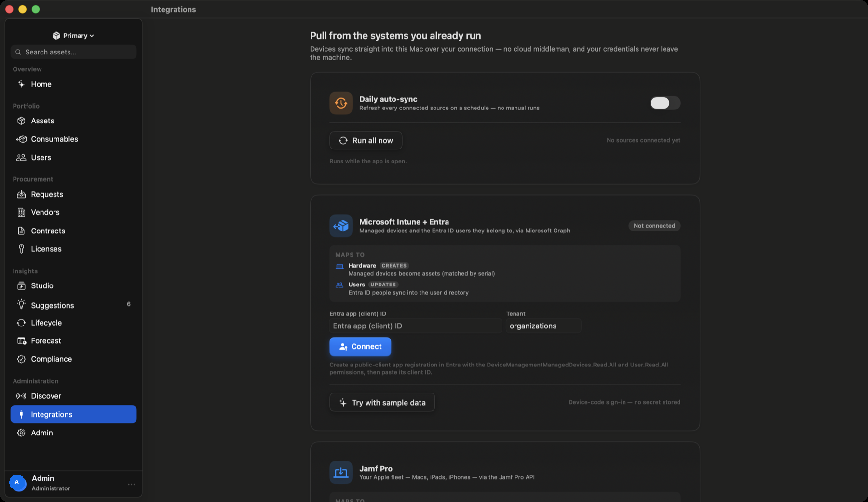Click the Run all now button
Image resolution: width=868 pixels, height=502 pixels.
366,140
